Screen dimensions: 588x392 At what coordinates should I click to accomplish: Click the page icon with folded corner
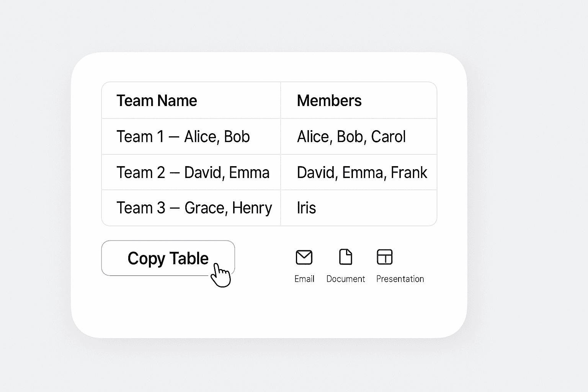pyautogui.click(x=346, y=257)
